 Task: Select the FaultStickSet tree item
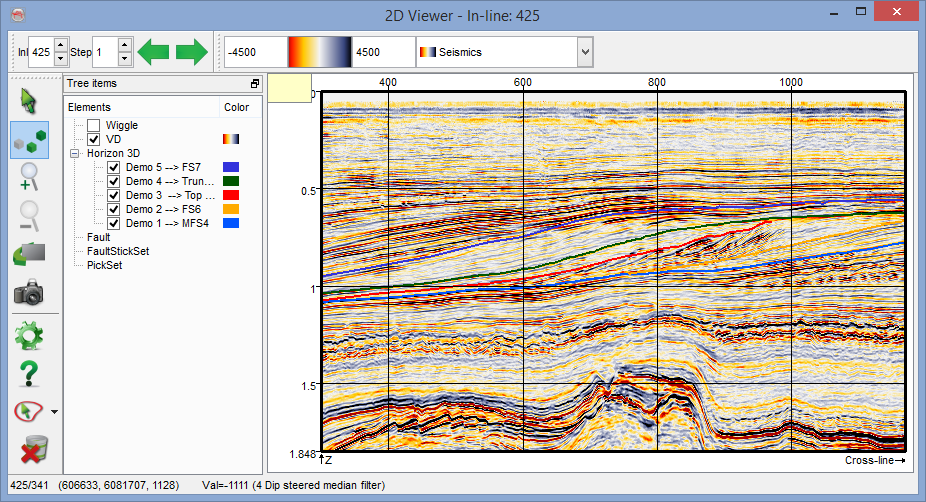point(117,251)
